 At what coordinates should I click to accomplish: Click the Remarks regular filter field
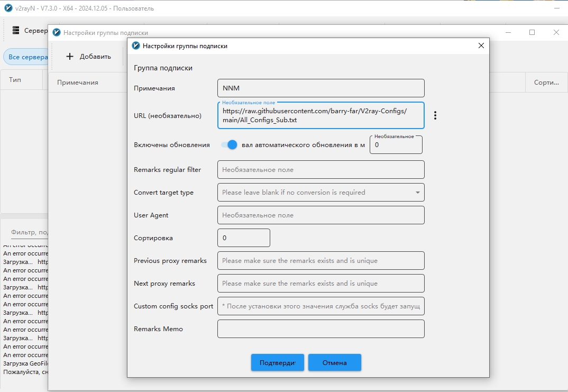tap(321, 170)
